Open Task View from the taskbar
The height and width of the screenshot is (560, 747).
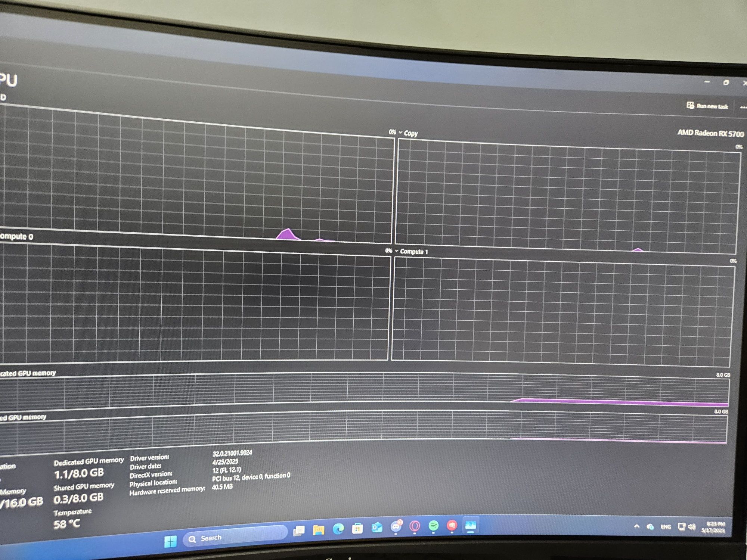[299, 531]
